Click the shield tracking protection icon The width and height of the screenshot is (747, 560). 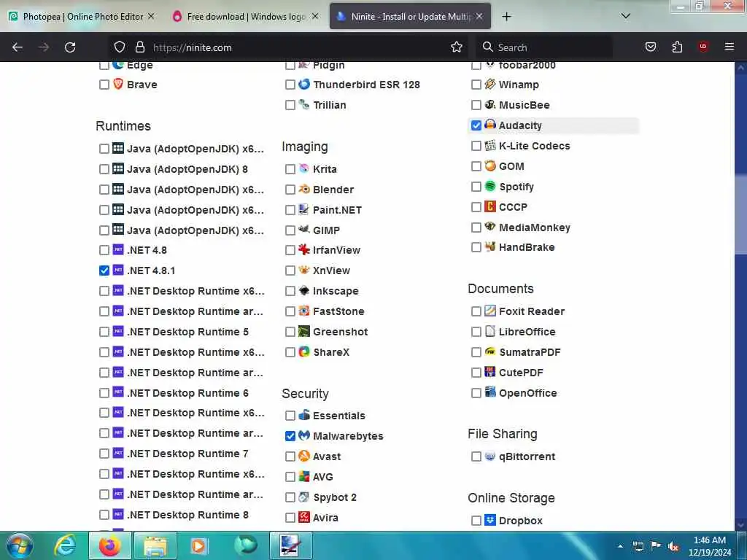(120, 47)
